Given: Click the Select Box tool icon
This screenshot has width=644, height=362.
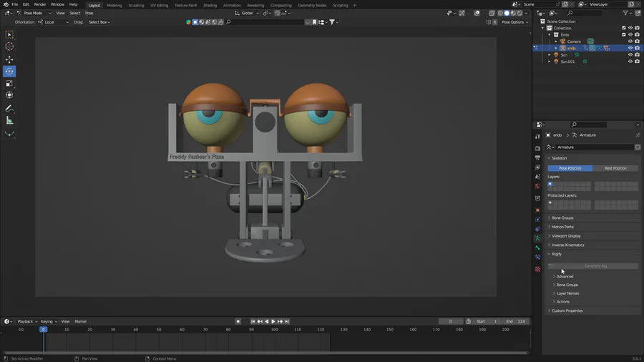Looking at the screenshot, I should [9, 34].
